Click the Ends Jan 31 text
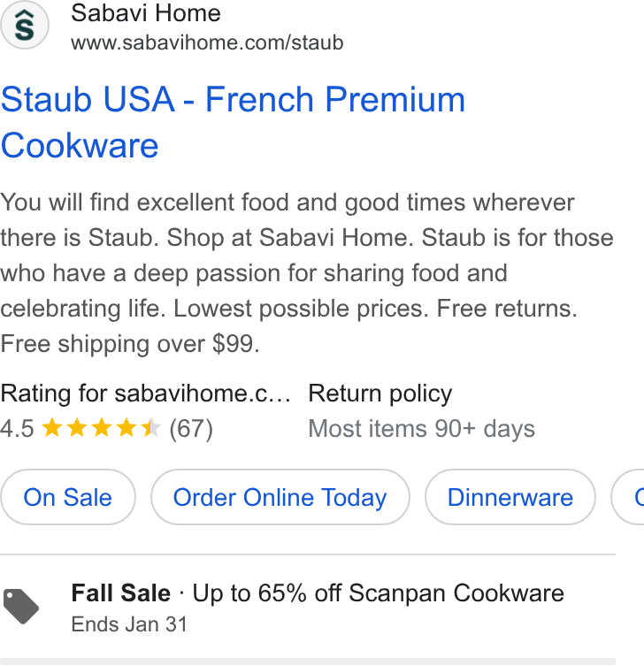Viewport: 644px width, 665px height. (x=129, y=624)
